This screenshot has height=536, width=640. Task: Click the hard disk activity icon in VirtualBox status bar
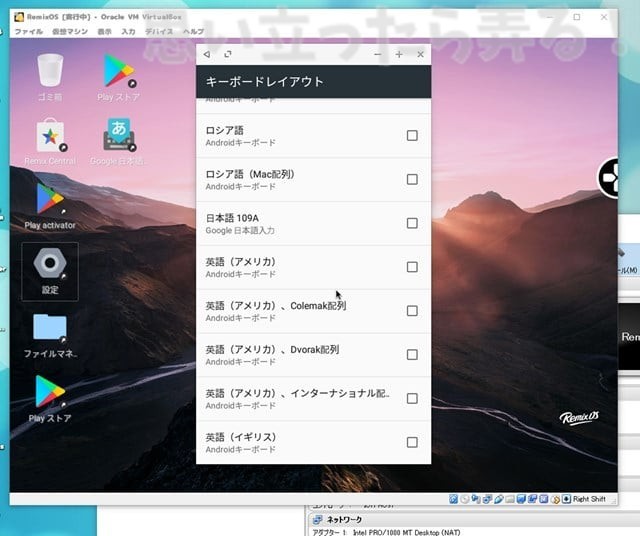[x=453, y=499]
